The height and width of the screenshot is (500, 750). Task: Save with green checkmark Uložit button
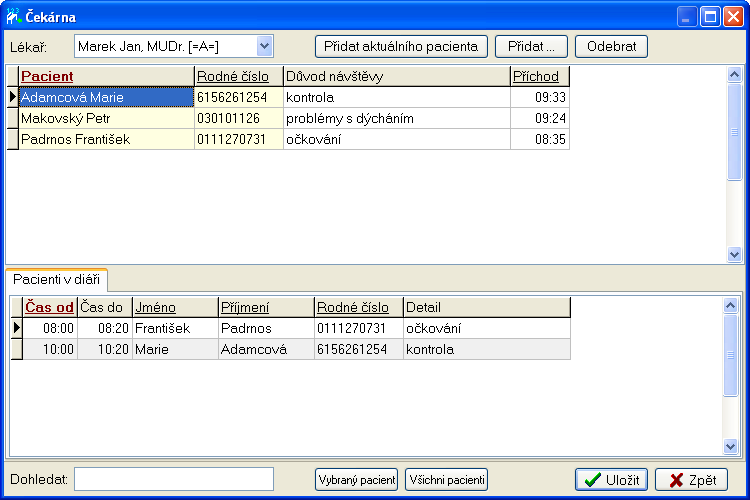[612, 480]
